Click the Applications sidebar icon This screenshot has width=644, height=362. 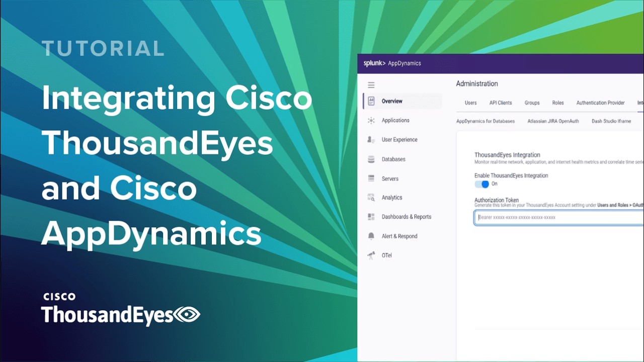(x=371, y=121)
